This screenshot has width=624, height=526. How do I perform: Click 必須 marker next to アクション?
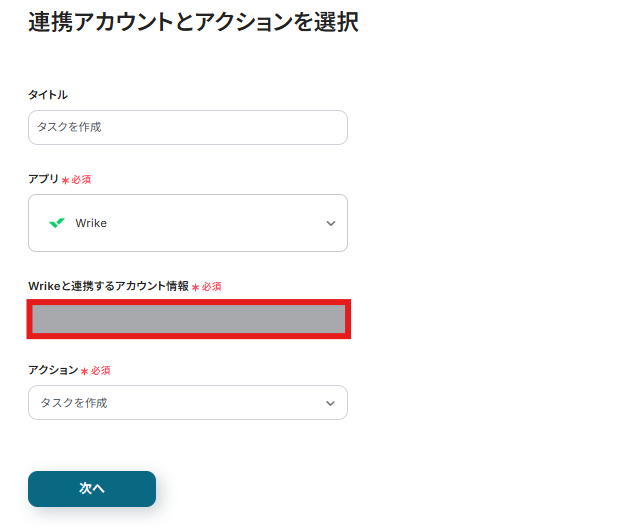coord(100,371)
